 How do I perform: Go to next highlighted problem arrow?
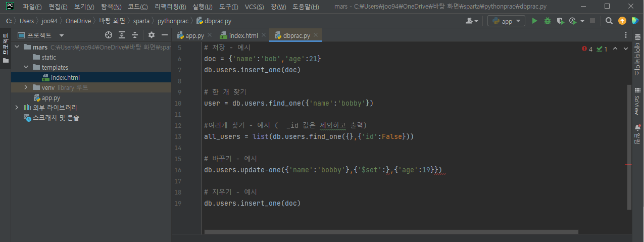click(x=627, y=49)
